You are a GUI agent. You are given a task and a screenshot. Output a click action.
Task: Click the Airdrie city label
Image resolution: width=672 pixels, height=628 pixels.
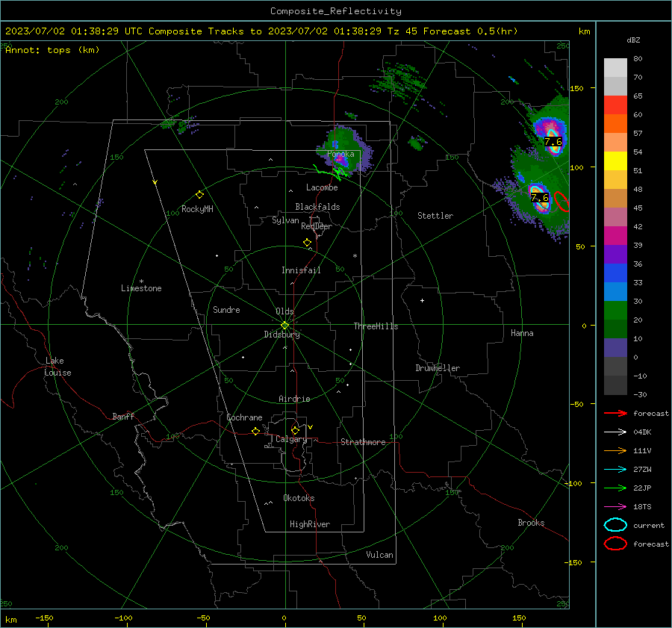[294, 399]
